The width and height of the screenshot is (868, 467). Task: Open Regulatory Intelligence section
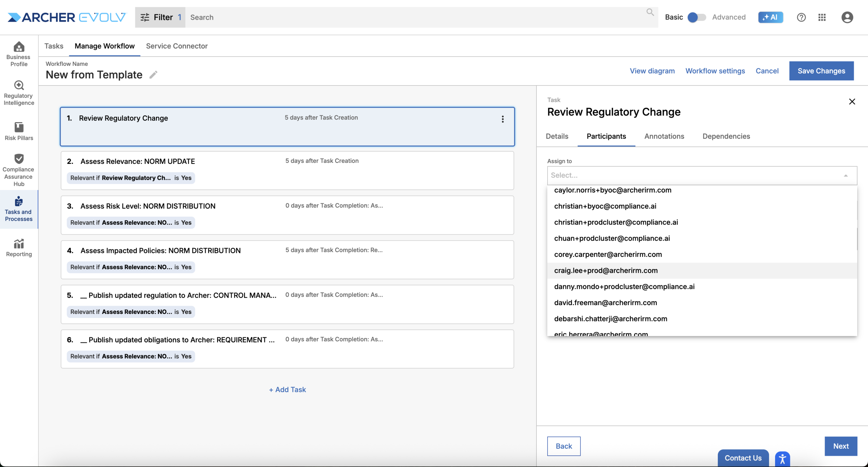coord(19,93)
